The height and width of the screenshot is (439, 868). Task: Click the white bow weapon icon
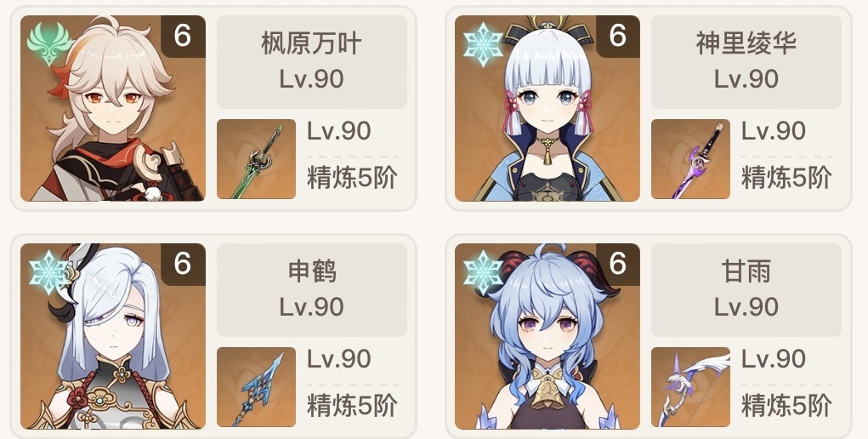pos(691,387)
